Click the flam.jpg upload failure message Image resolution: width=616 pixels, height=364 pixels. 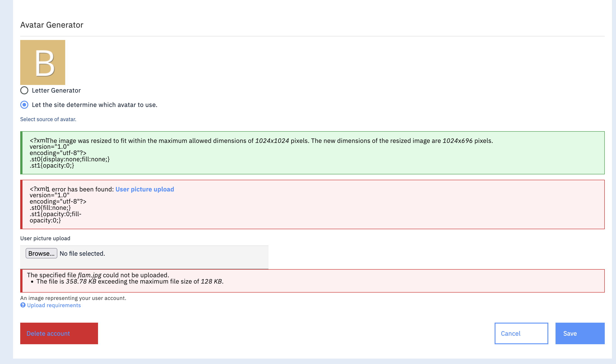pyautogui.click(x=98, y=275)
